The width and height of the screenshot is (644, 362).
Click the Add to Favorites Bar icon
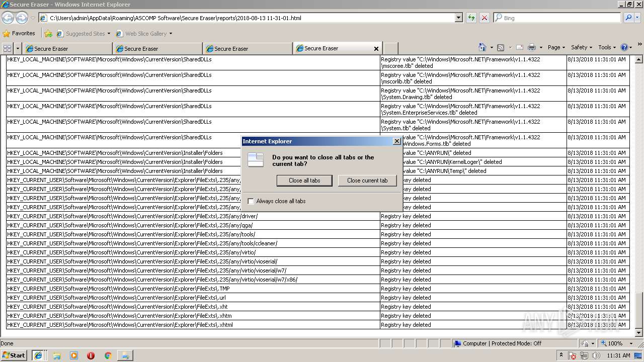[x=48, y=34]
